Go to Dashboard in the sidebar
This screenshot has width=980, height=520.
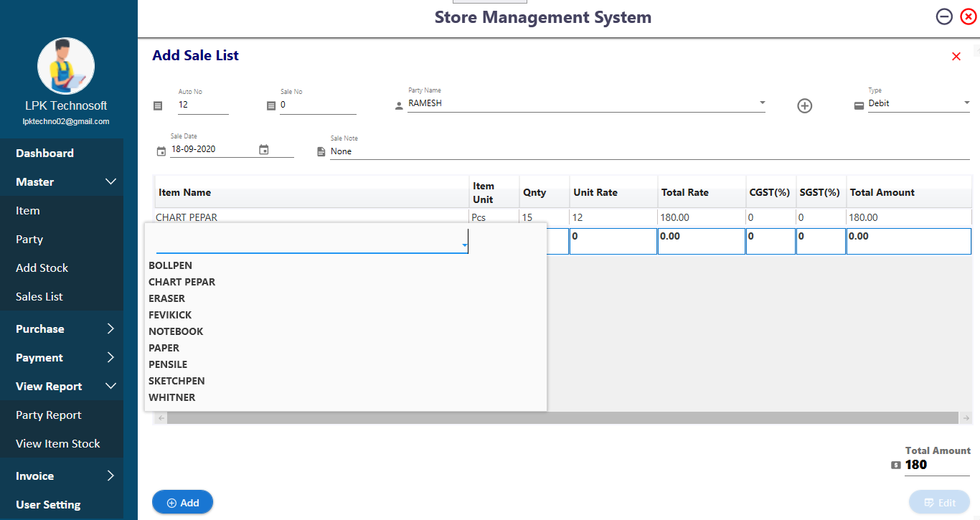44,153
